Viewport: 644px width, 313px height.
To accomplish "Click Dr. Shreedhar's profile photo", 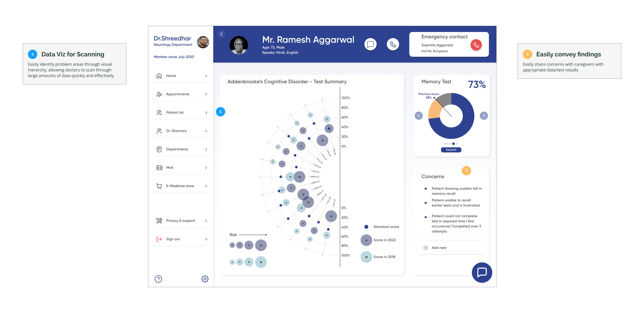I will [203, 42].
